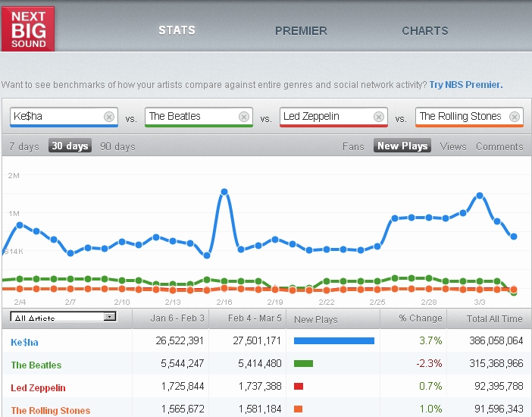Image resolution: width=532 pixels, height=417 pixels.
Task: Click the Ke$ha peak point on the chart
Action: (x=224, y=193)
